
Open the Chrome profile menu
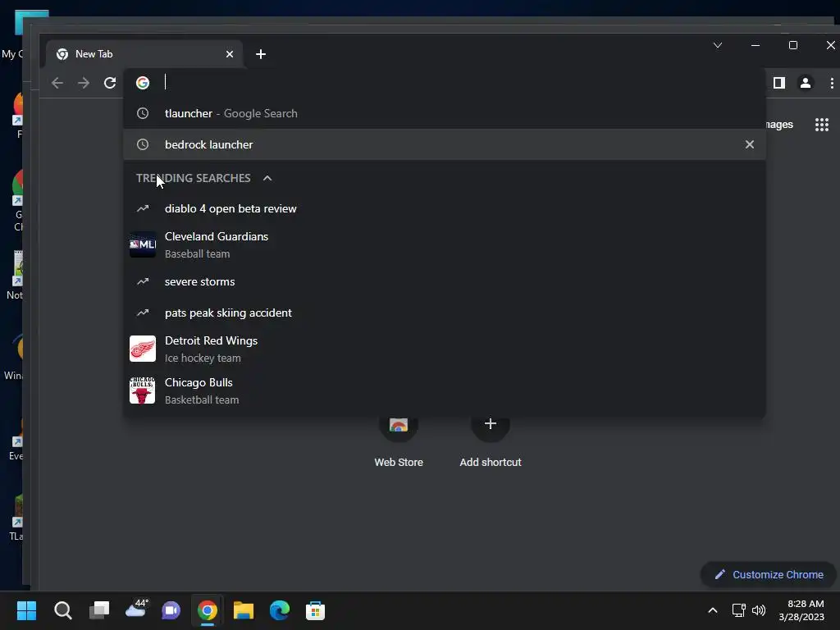coord(806,83)
